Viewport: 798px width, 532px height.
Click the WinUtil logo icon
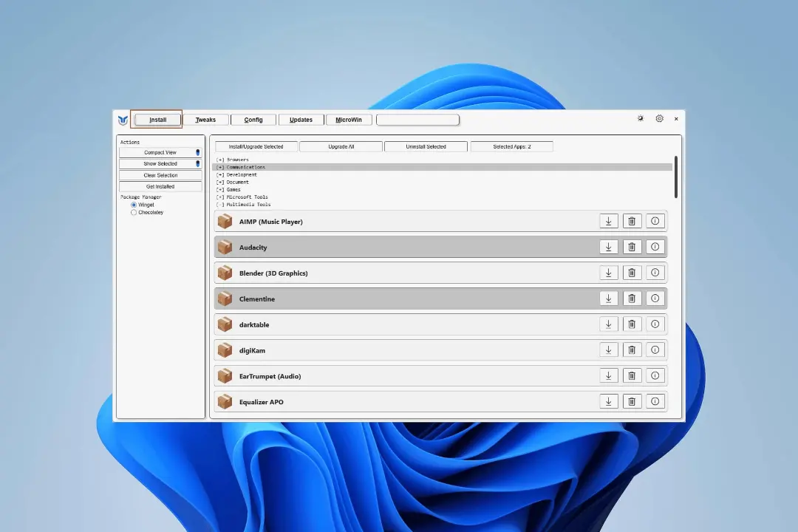coord(123,120)
